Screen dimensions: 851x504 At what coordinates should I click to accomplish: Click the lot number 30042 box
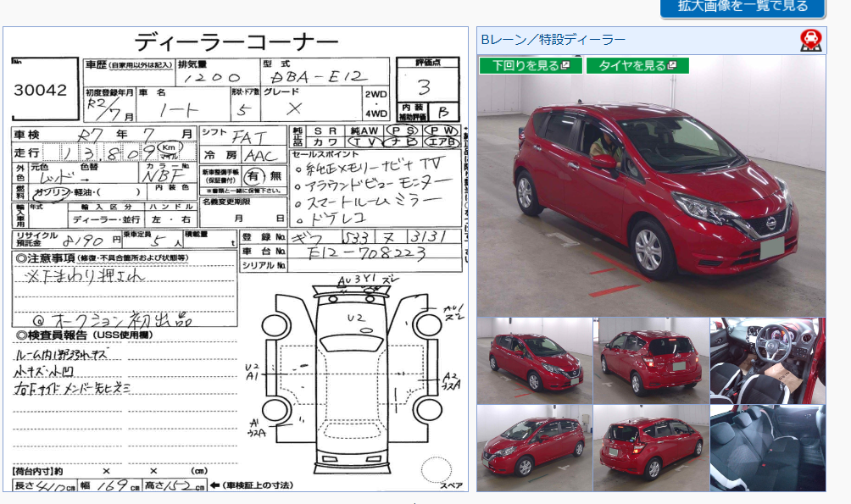[44, 91]
